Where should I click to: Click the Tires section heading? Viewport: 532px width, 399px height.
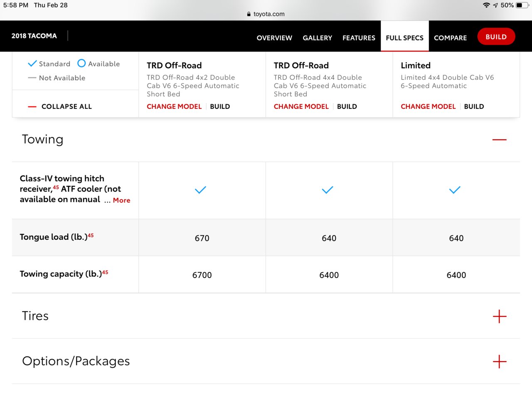pyautogui.click(x=35, y=316)
